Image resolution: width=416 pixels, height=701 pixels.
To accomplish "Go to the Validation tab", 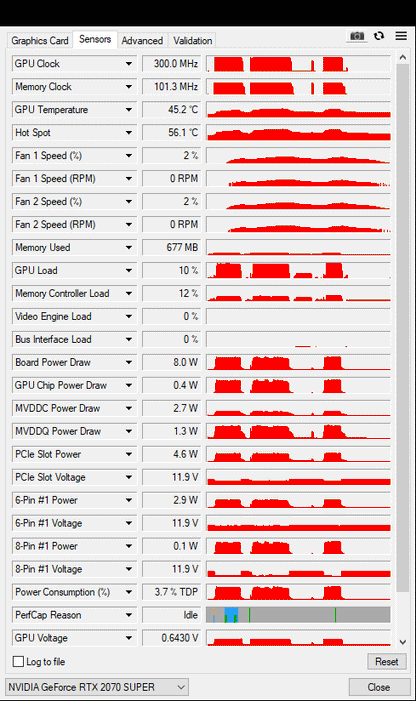I will (193, 40).
